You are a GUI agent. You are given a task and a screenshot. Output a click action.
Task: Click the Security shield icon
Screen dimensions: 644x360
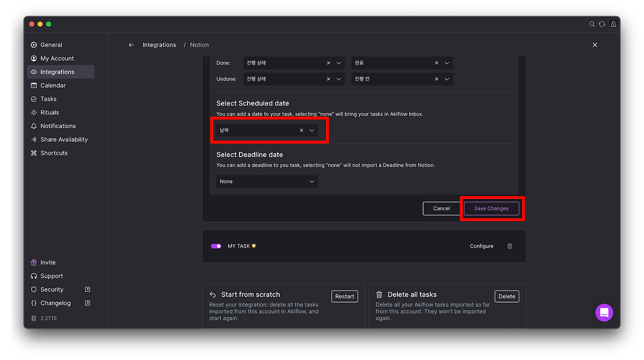[x=34, y=290]
